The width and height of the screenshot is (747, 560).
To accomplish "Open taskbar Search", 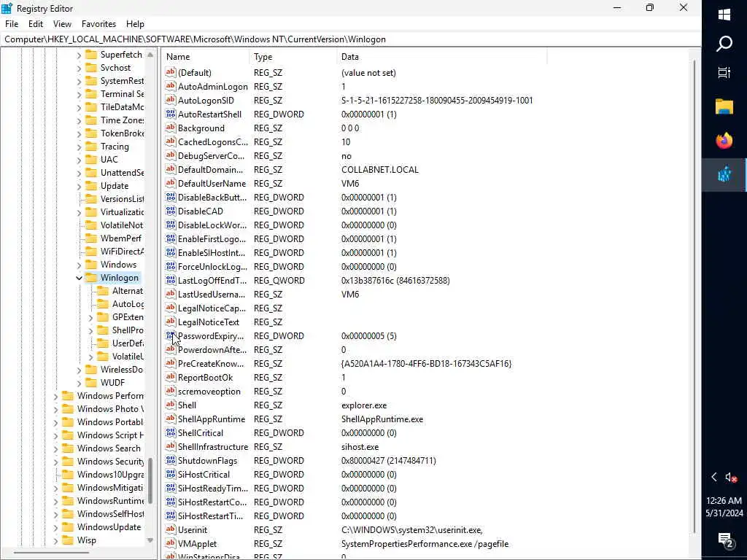I will coord(724,44).
